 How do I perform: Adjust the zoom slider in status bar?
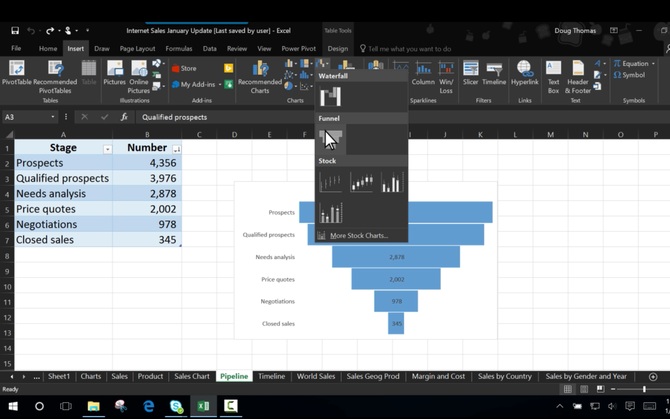(x=643, y=389)
